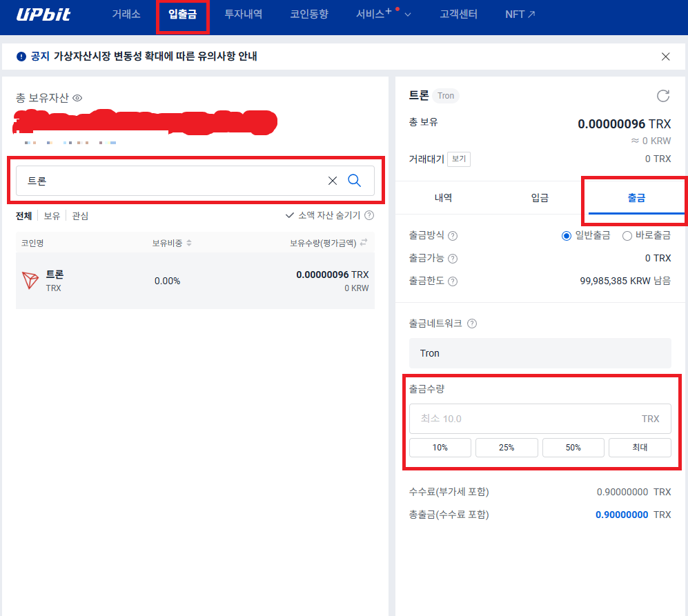Click the 보기 button beside 거래대기
The width and height of the screenshot is (688, 616).
click(459, 159)
